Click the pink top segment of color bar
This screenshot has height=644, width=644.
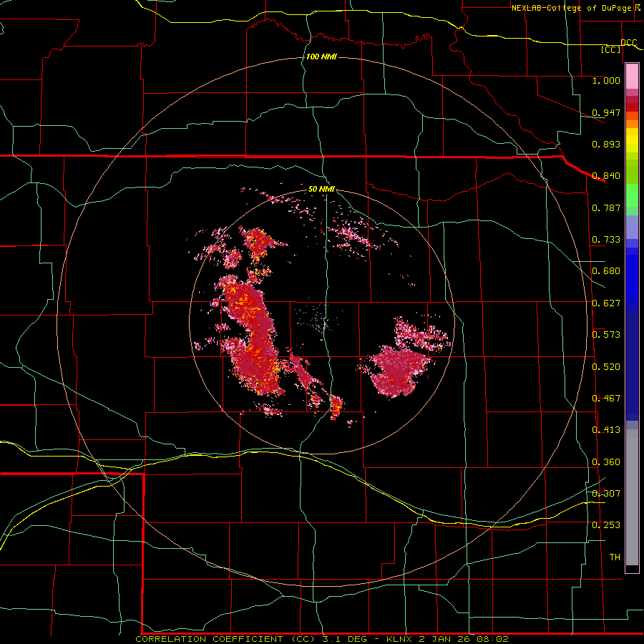[632, 77]
